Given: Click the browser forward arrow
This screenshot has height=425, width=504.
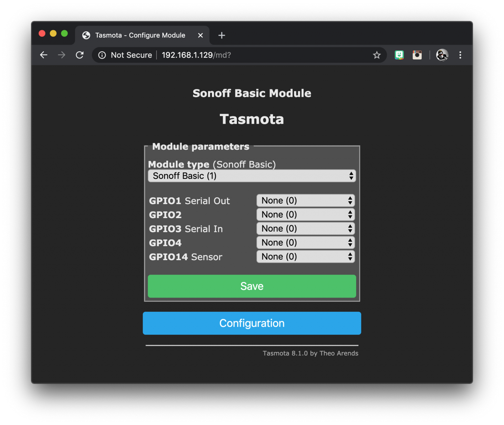Looking at the screenshot, I should pyautogui.click(x=61, y=55).
